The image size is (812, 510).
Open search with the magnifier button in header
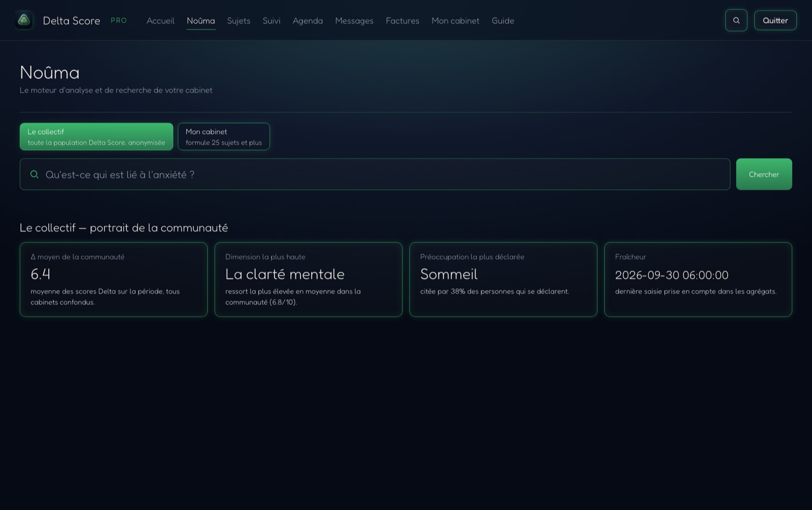(736, 20)
